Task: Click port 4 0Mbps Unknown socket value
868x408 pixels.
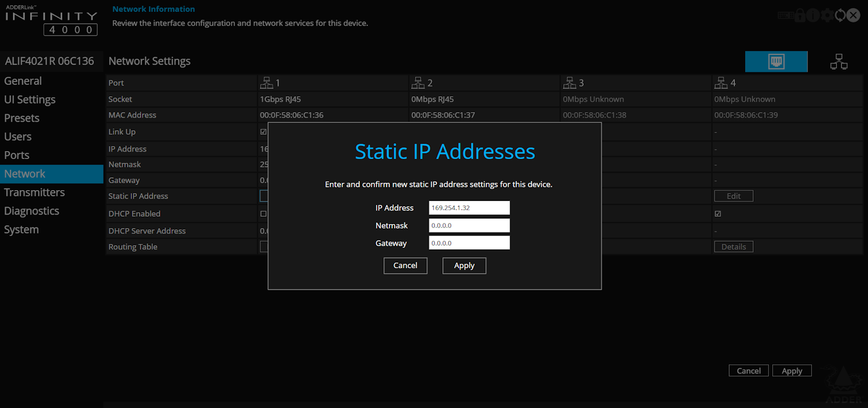Action: [x=745, y=99]
